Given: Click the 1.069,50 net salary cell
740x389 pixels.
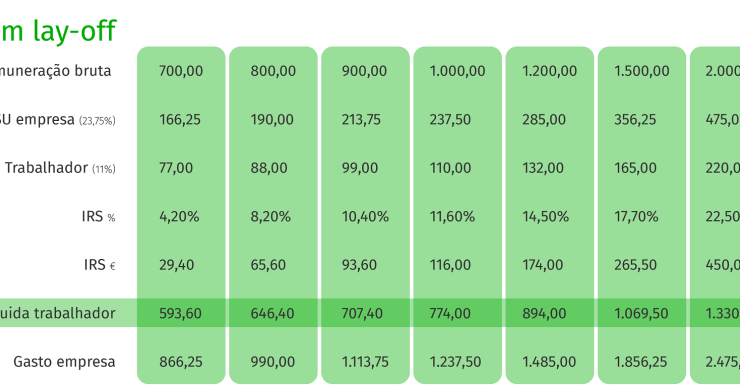Looking at the screenshot, I should tap(641, 313).
